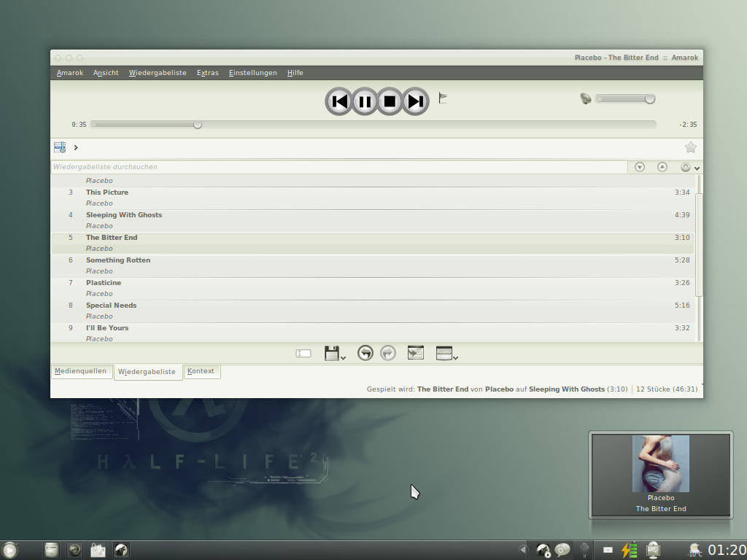Seek in the track progress slider

tap(373, 124)
